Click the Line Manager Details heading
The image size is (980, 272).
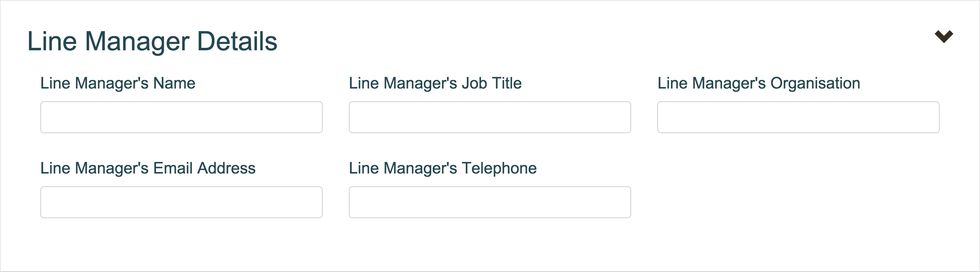pos(152,41)
